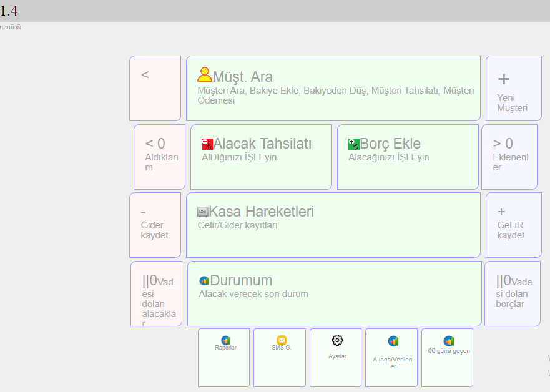The height and width of the screenshot is (392, 550).
Task: Click the red Alacak Tahsilatı icon
Action: click(x=207, y=144)
